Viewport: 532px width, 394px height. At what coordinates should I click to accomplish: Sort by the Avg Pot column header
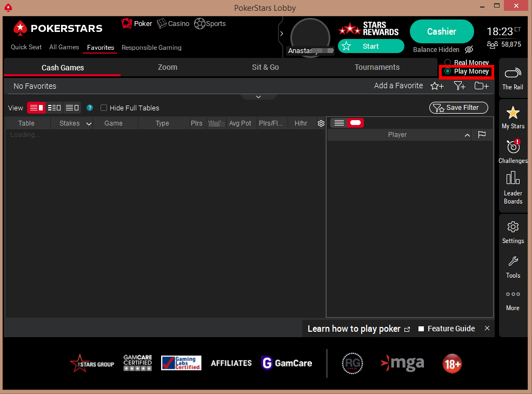point(240,123)
